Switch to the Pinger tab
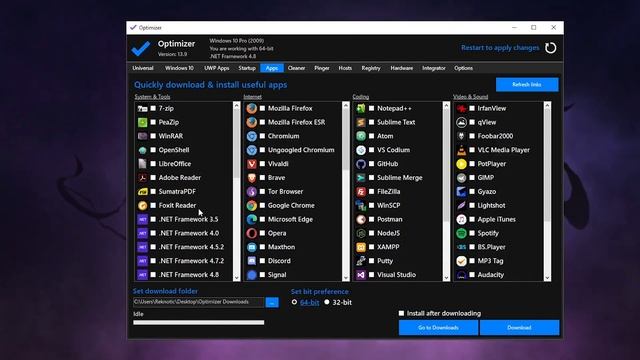The height and width of the screenshot is (360, 640). [322, 68]
